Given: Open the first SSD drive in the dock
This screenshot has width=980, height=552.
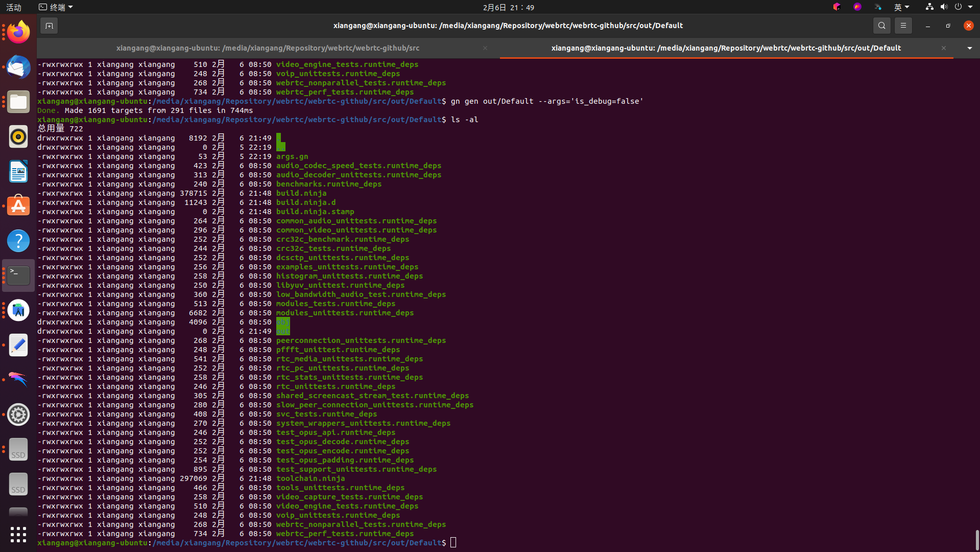Looking at the screenshot, I should (x=18, y=449).
